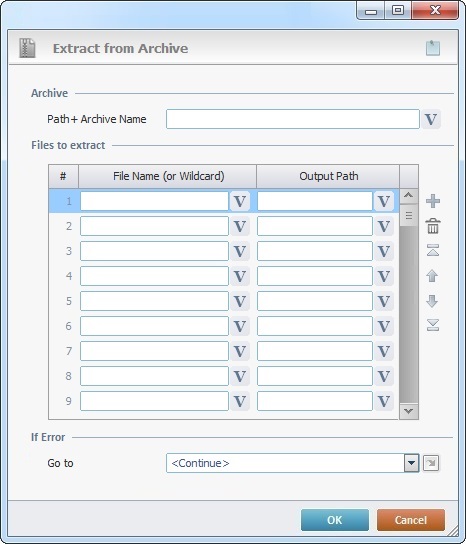Move row to bottom icon

tap(433, 325)
